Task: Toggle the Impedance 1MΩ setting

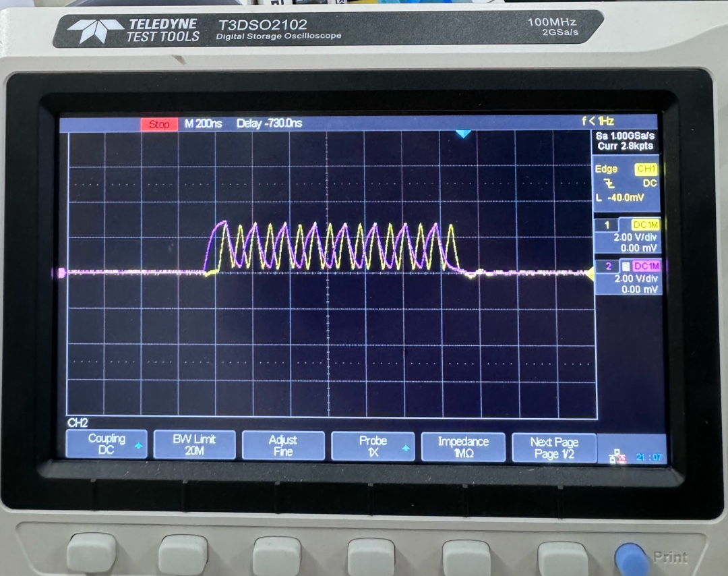Action: pyautogui.click(x=463, y=447)
